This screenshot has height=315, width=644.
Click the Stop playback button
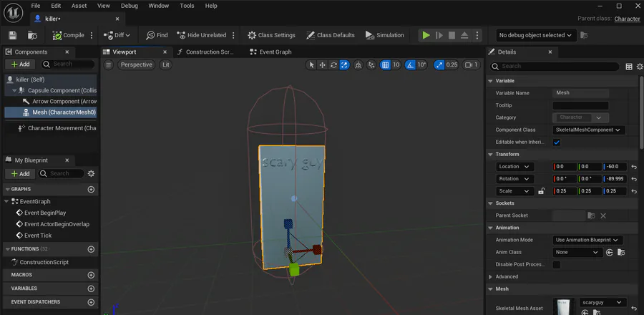click(x=452, y=35)
